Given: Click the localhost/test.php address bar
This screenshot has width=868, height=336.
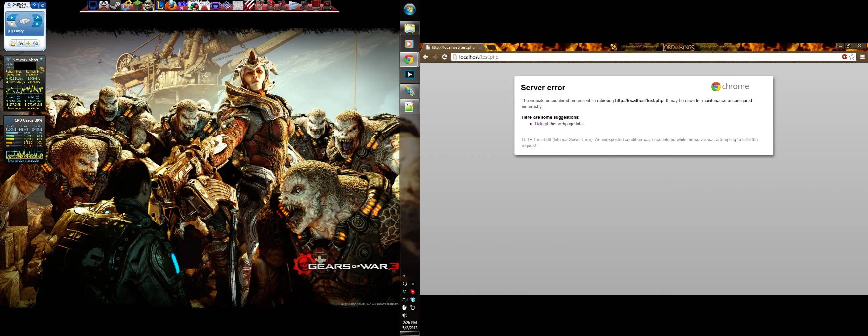Looking at the screenshot, I should 647,57.
